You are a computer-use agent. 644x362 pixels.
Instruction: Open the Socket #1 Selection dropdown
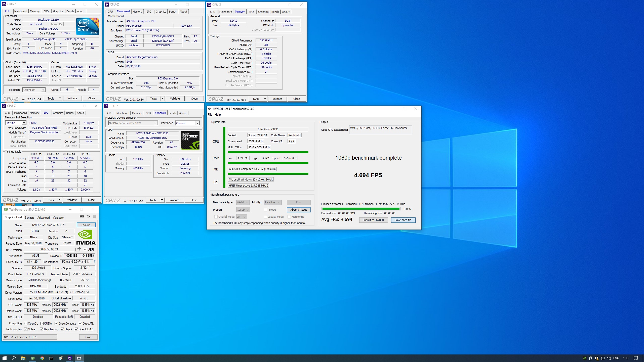pos(34,90)
